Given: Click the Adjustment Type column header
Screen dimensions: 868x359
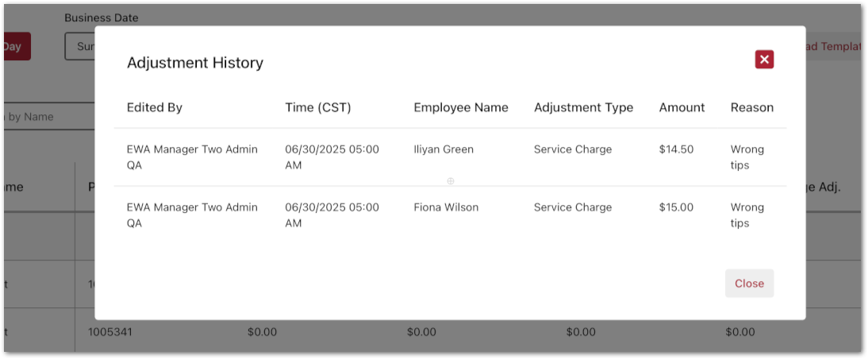Looking at the screenshot, I should click(x=583, y=107).
